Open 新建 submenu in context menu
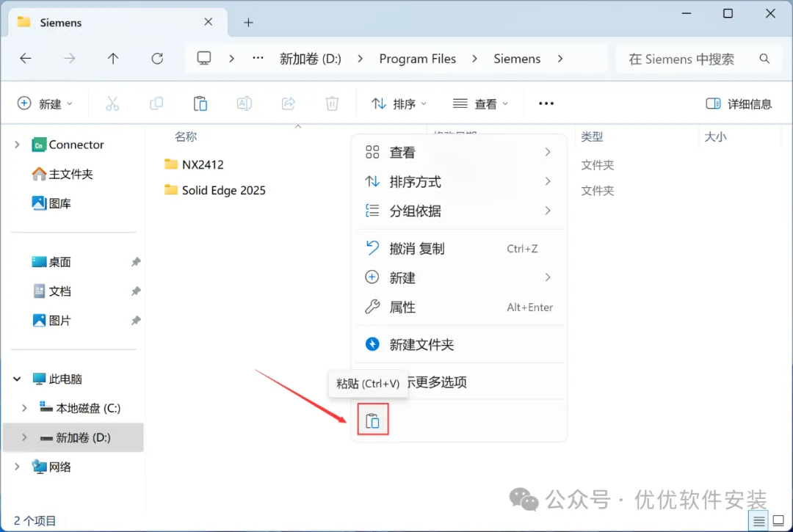 click(x=459, y=278)
